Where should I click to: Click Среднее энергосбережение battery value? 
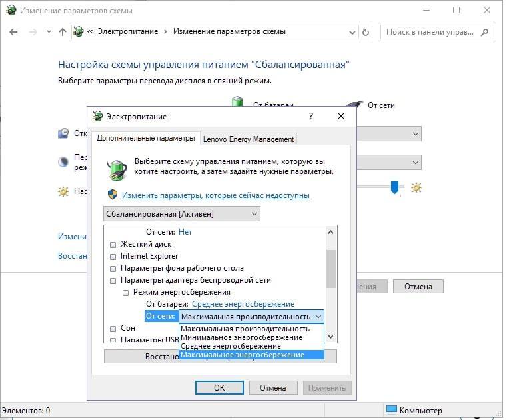pos(243,304)
